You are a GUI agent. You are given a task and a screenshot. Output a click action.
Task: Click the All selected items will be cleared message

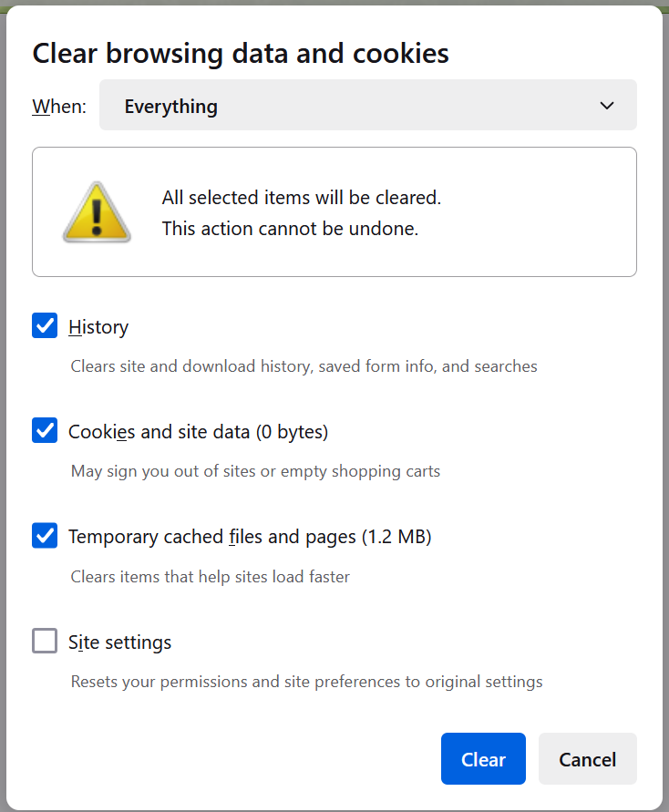coord(302,198)
